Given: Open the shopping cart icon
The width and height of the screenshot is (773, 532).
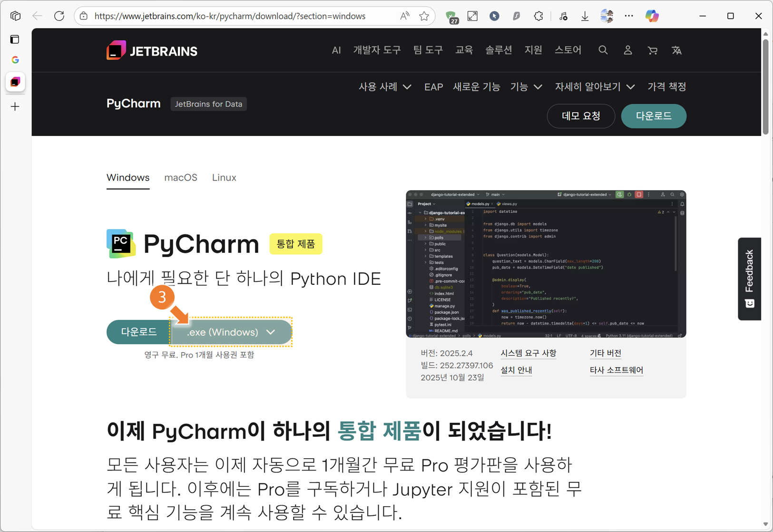Looking at the screenshot, I should tap(653, 50).
